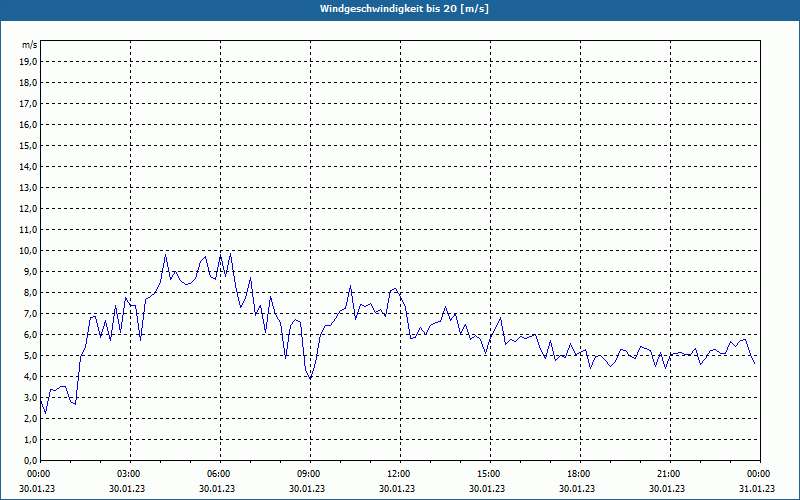
Task: Click the 12,0 y-axis label
Action: (x=28, y=208)
